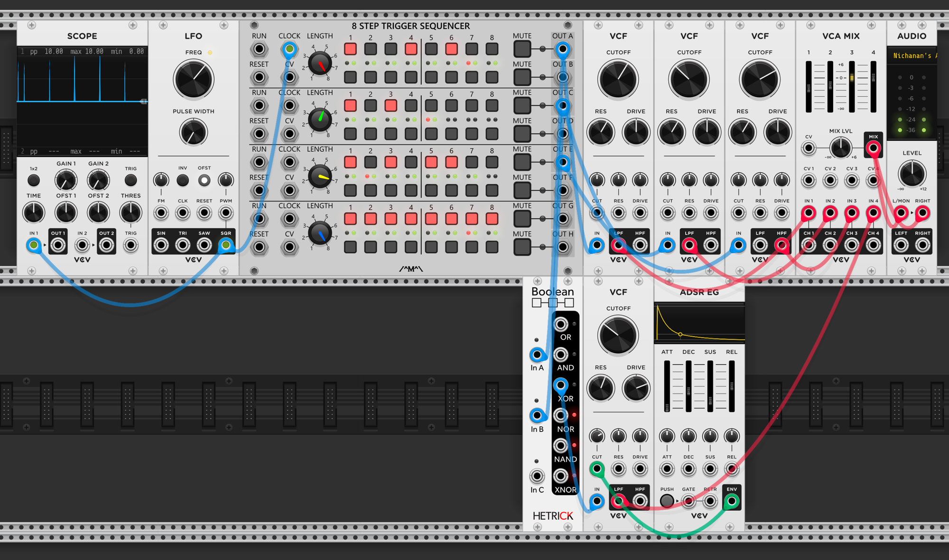Select the LFO SQR output jack
949x560 pixels.
(226, 245)
